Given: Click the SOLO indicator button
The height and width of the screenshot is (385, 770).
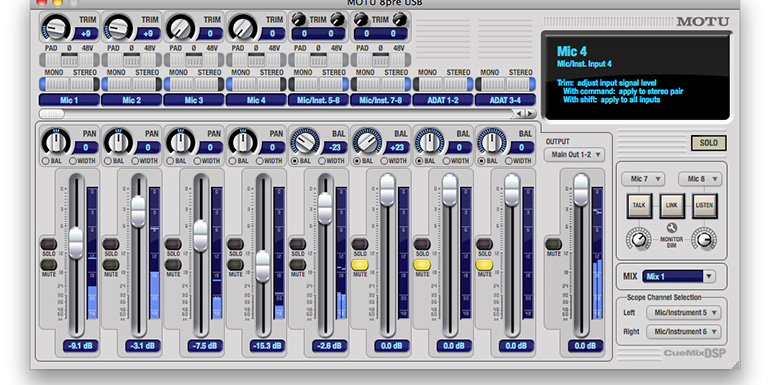Looking at the screenshot, I should pos(708,143).
